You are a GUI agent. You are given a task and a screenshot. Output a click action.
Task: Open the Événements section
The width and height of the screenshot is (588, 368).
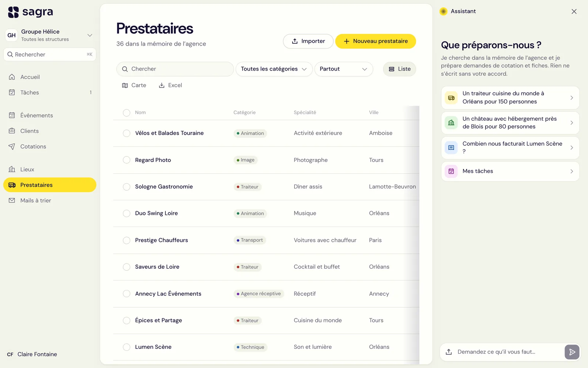point(50,115)
